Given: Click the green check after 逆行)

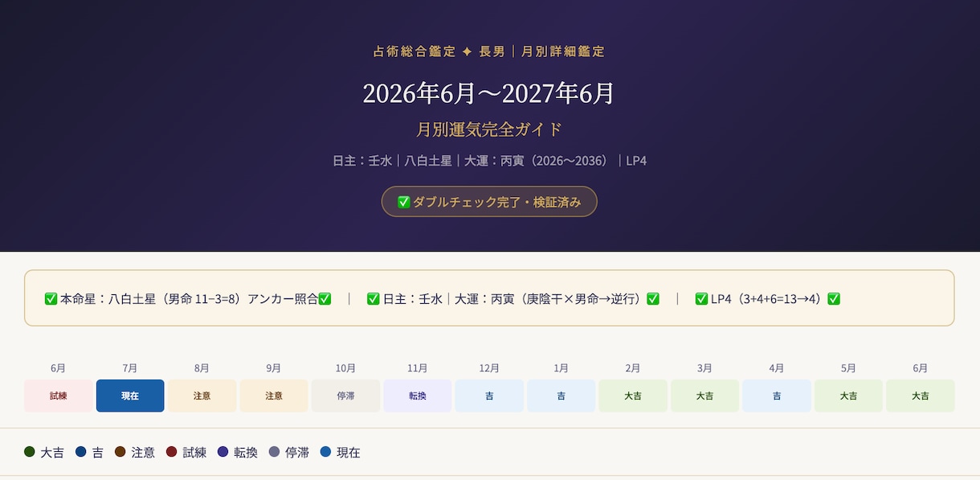Looking at the screenshot, I should pos(653,299).
